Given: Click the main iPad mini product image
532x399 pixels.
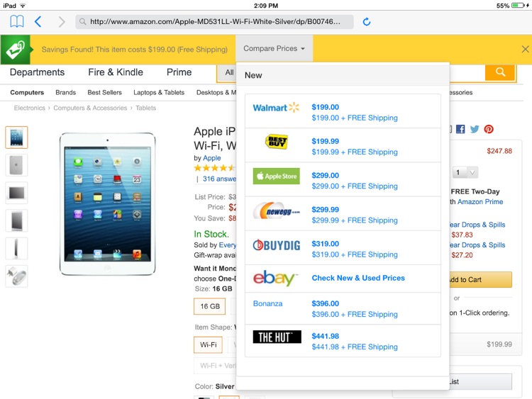Looking at the screenshot, I should click(x=107, y=203).
